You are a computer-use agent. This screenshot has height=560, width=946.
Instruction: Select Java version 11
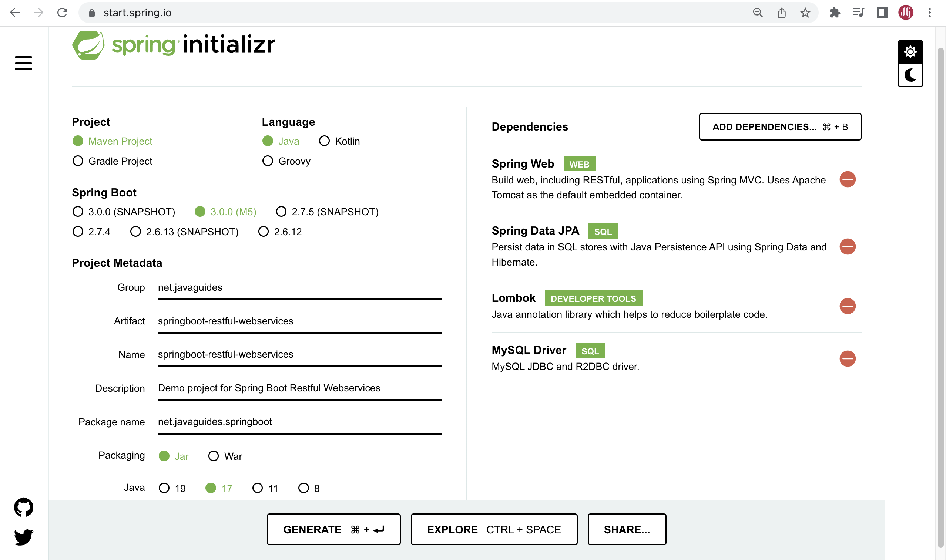[265, 488]
